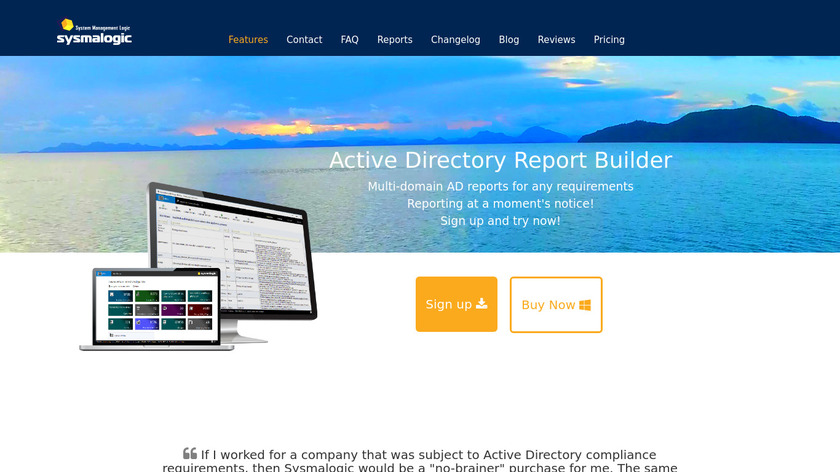
Task: Click the Sysmalogic logo in the header
Action: (x=94, y=32)
